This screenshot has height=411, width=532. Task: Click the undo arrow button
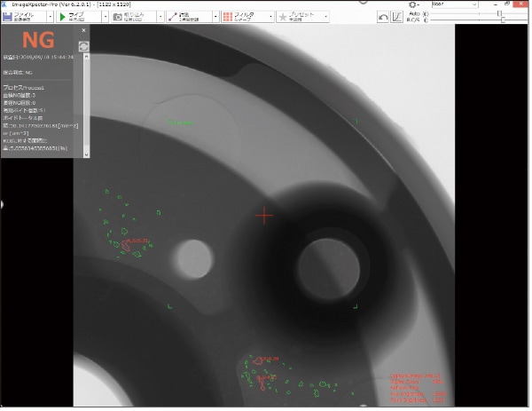click(383, 17)
